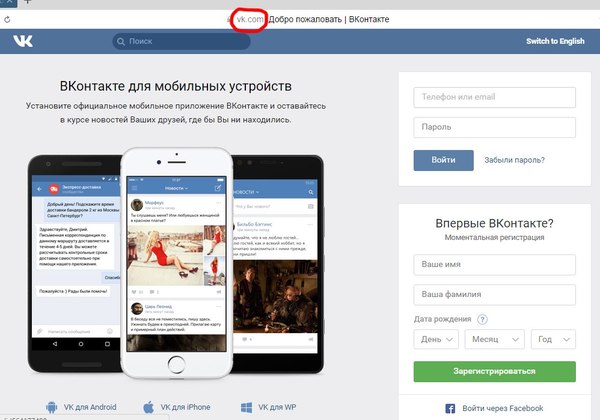The width and height of the screenshot is (600, 420).
Task: Click the Войти login button
Action: [x=443, y=160]
